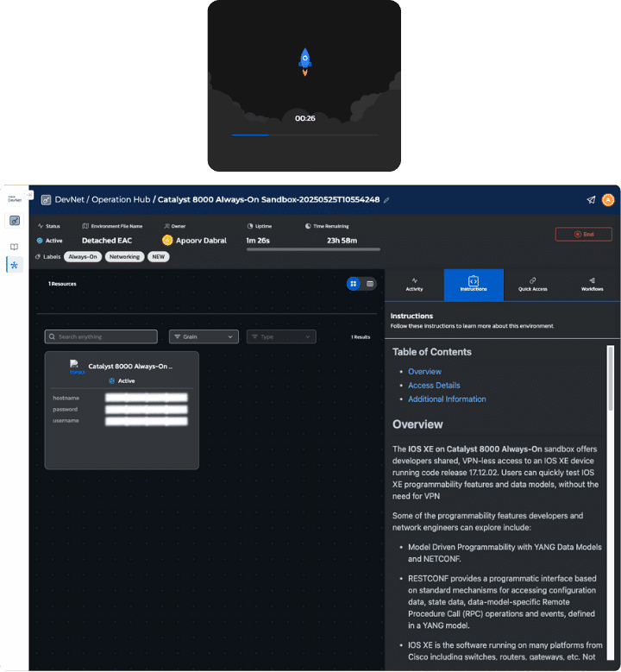Open the Quick Access tab
Image resolution: width=621 pixels, height=672 pixels.
click(533, 285)
